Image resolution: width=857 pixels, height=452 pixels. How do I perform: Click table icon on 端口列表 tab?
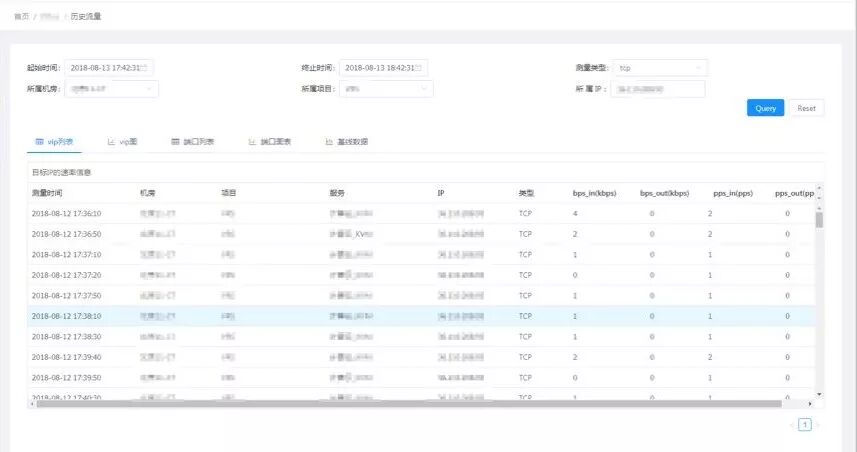coord(175,142)
